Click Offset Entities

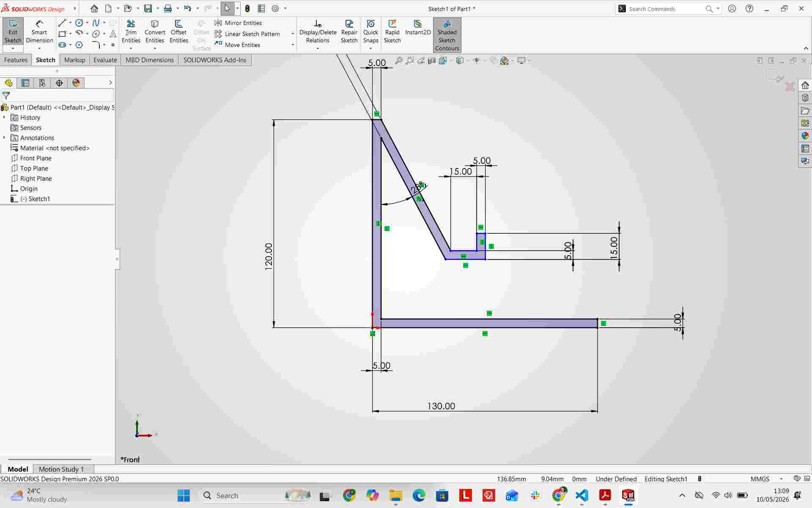point(178,32)
